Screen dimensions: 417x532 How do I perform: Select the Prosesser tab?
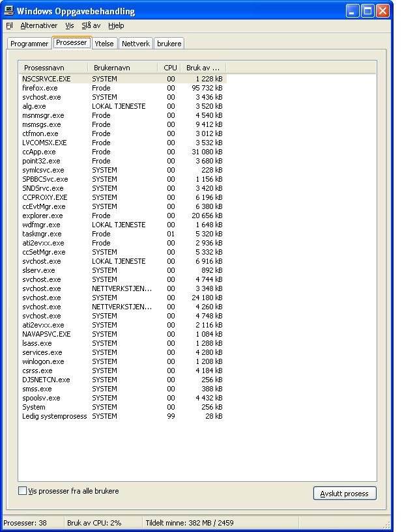[72, 43]
